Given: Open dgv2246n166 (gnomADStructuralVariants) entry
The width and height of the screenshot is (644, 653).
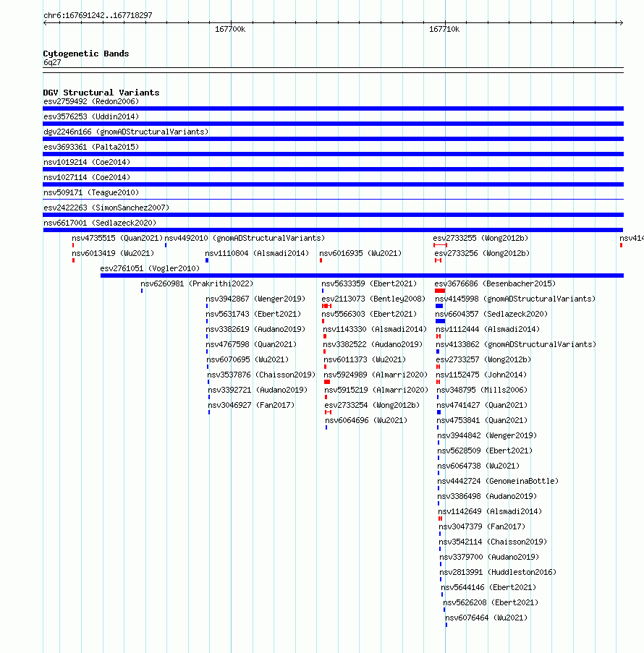Looking at the screenshot, I should coord(126,132).
